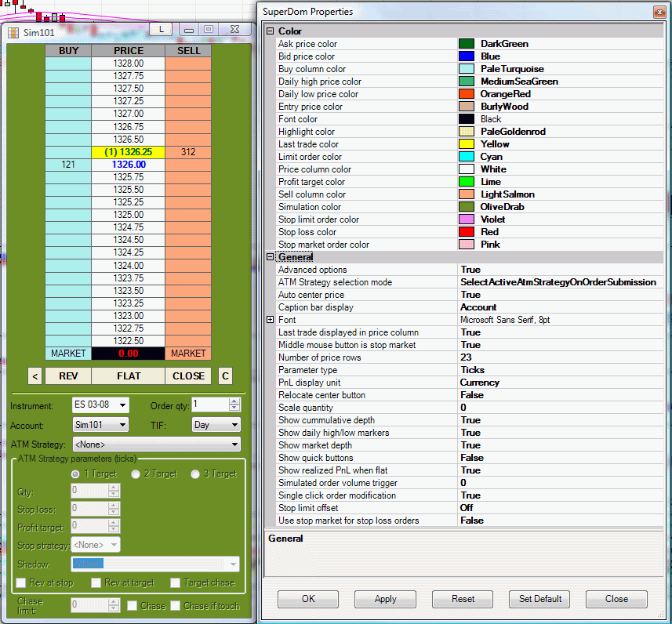This screenshot has height=624, width=672.
Task: Select the Stop limit offset Off value
Action: [x=561, y=508]
